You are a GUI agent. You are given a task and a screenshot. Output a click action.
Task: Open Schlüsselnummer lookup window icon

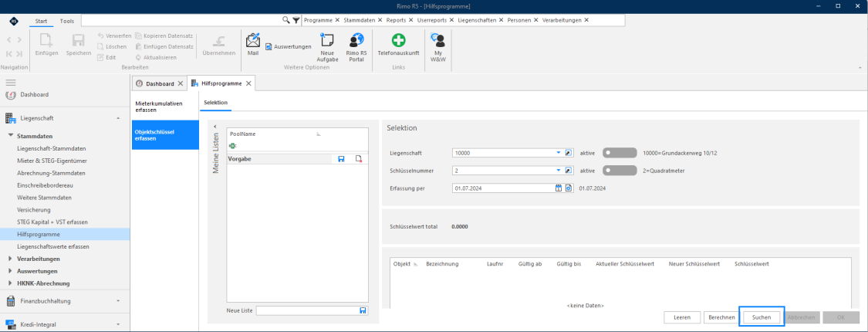(x=568, y=171)
